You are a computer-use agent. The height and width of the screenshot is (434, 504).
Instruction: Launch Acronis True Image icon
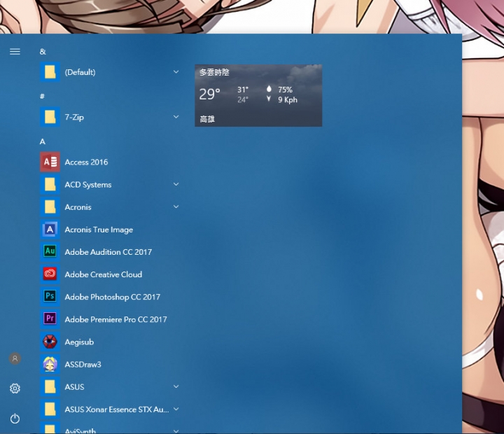50,229
